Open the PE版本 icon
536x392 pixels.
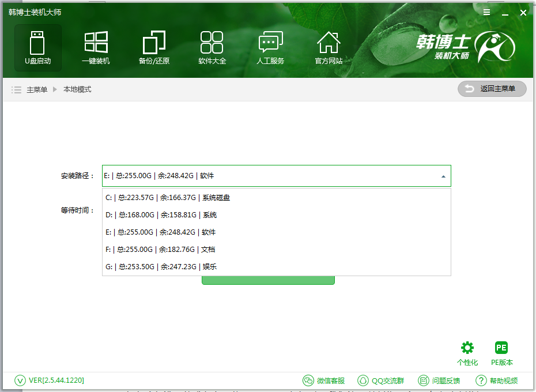pos(502,354)
